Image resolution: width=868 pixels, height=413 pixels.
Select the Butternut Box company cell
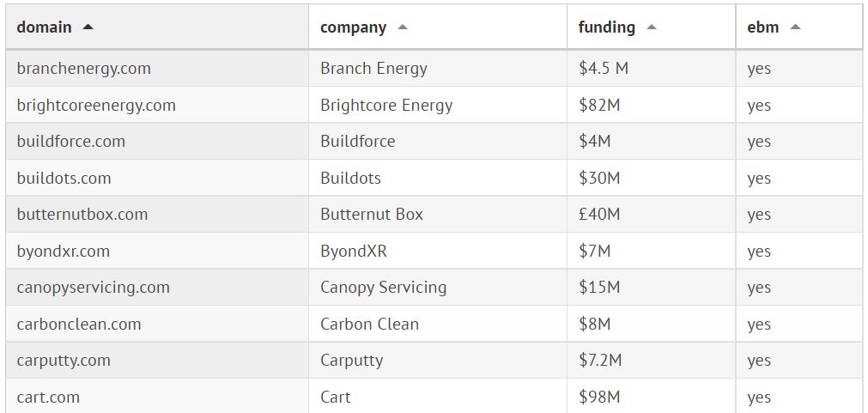coord(371,215)
